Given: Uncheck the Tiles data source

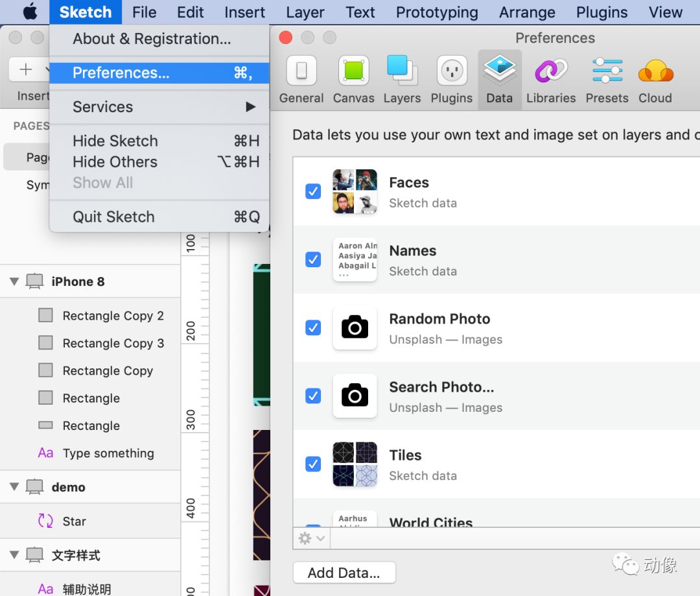Looking at the screenshot, I should pyautogui.click(x=313, y=464).
